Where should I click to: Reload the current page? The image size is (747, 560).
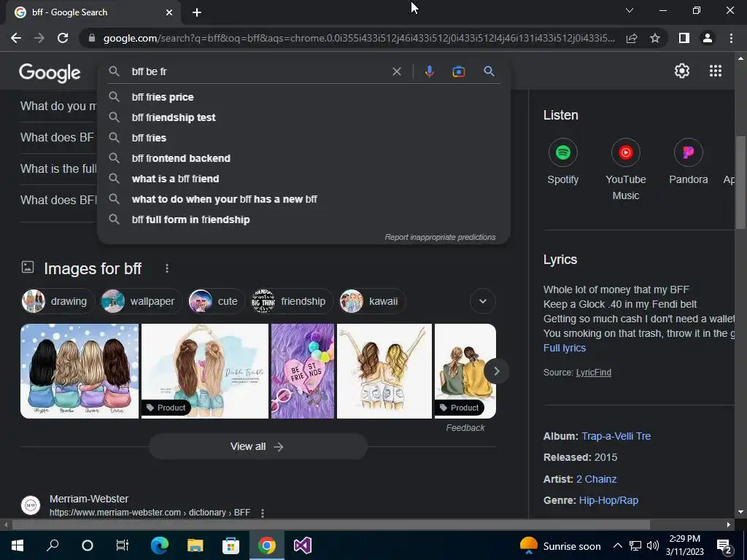tap(63, 38)
